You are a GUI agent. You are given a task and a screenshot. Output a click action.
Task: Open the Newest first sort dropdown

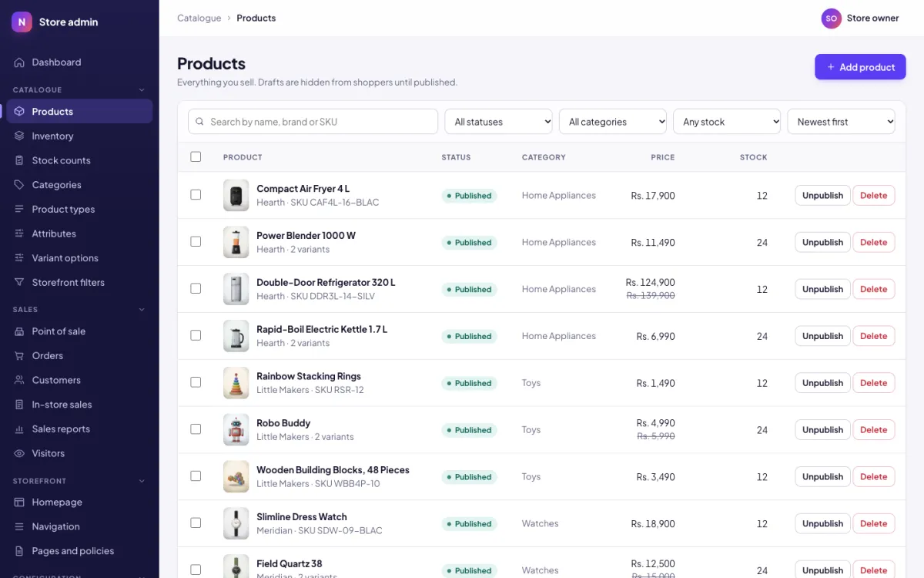click(x=841, y=122)
